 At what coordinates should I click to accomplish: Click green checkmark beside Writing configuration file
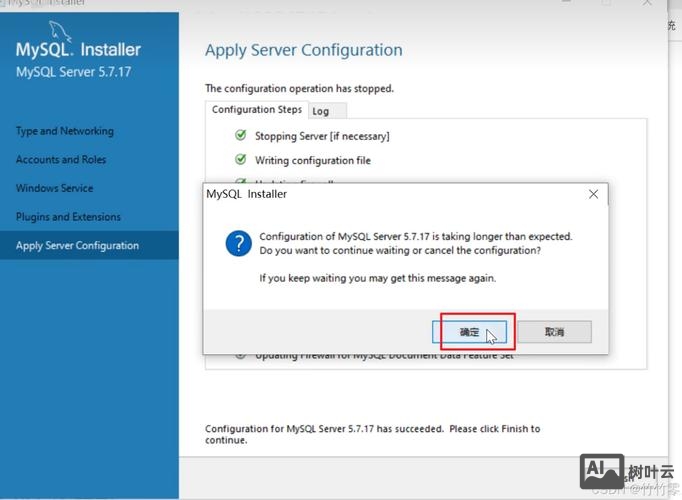(240, 159)
